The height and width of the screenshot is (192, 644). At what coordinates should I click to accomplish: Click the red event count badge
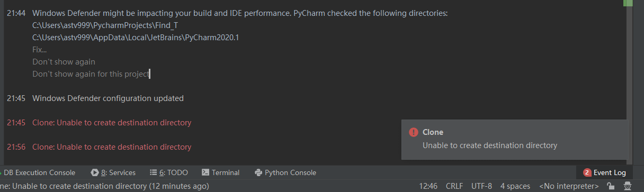pos(587,172)
